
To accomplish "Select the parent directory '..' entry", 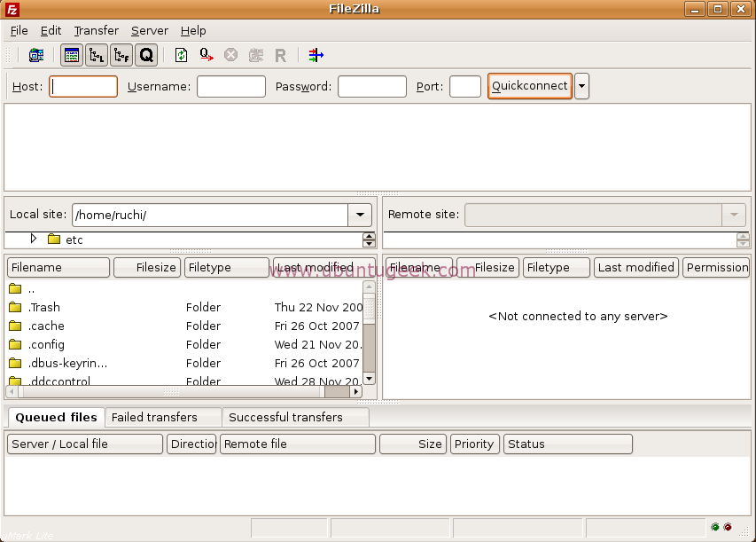I will pyautogui.click(x=184, y=289).
